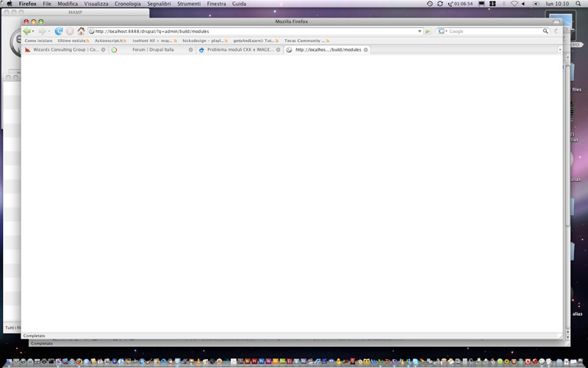
Task: Click the battery status icon in the menu bar
Action: pyautogui.click(x=536, y=4)
